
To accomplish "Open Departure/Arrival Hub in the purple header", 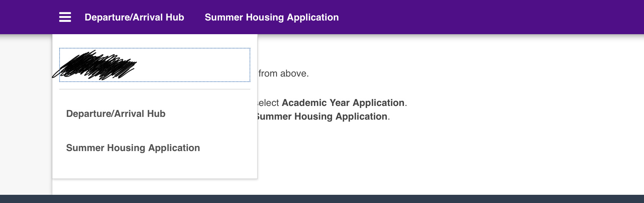I will [x=134, y=17].
